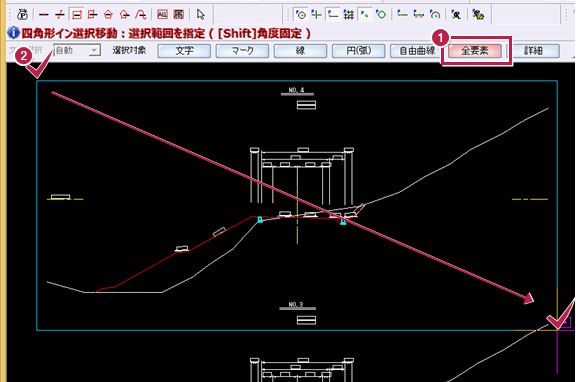Click the highlighted 全要素 button
Viewport: 576px width, 382px height.
[x=475, y=51]
